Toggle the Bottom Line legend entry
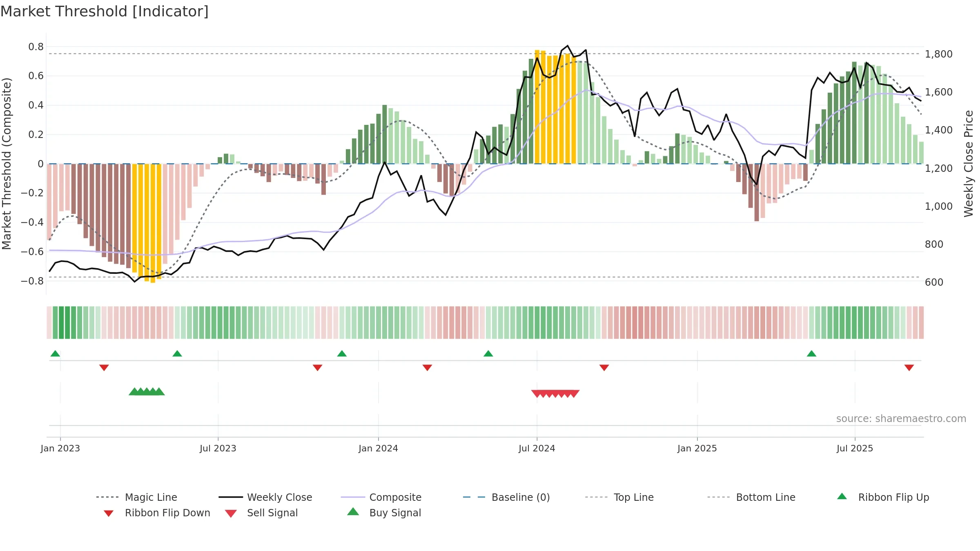Image resolution: width=980 pixels, height=551 pixels. (x=751, y=497)
